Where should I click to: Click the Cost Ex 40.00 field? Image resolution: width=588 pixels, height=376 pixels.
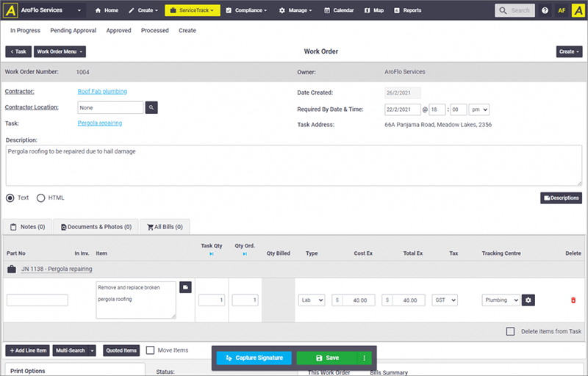click(354, 300)
